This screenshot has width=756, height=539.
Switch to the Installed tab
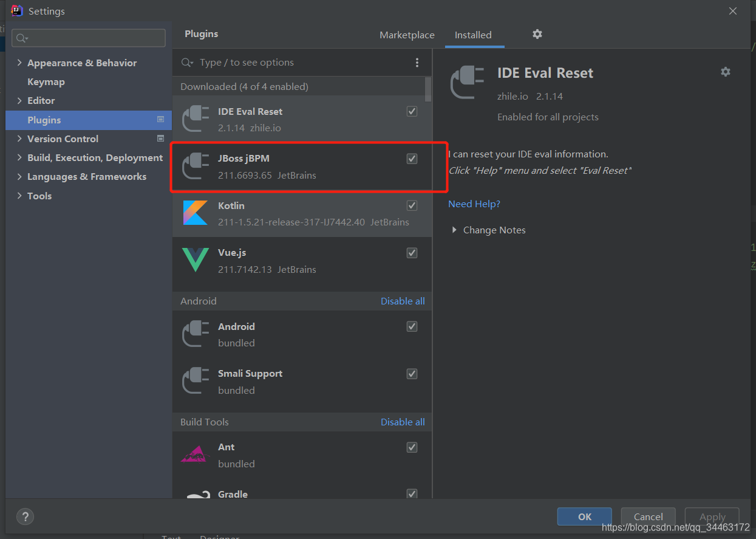tap(473, 35)
